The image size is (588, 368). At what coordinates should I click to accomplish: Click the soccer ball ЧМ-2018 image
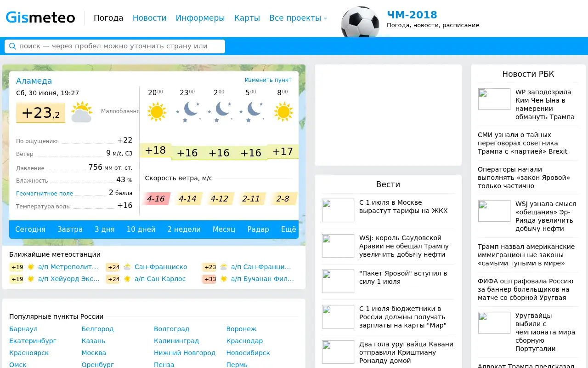pos(360,22)
